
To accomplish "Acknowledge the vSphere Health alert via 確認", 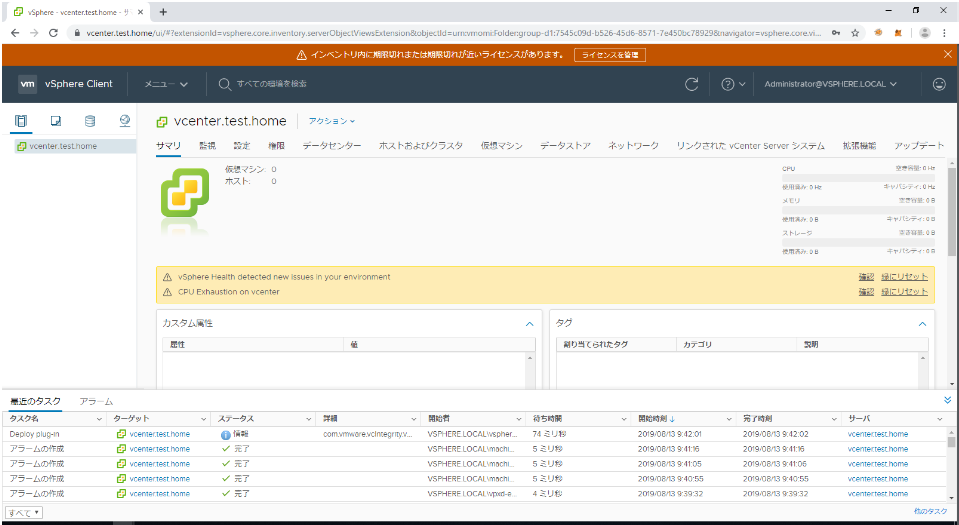I will tap(866, 277).
